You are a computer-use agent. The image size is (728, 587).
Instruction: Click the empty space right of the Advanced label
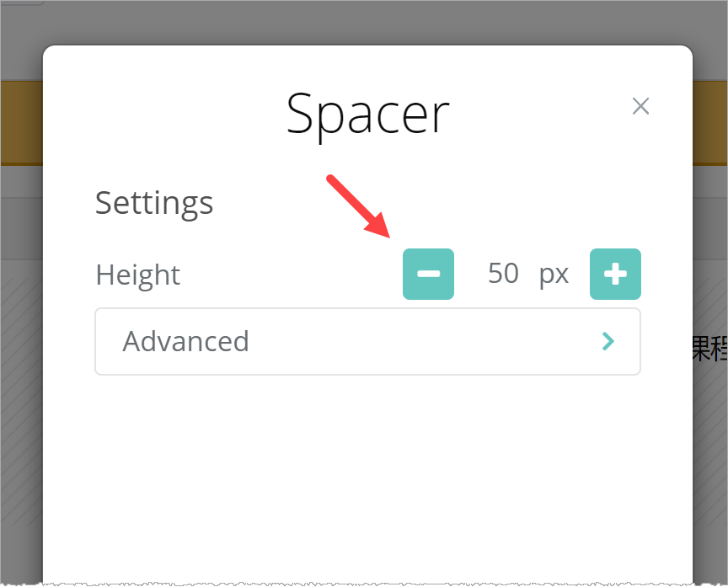click(421, 341)
